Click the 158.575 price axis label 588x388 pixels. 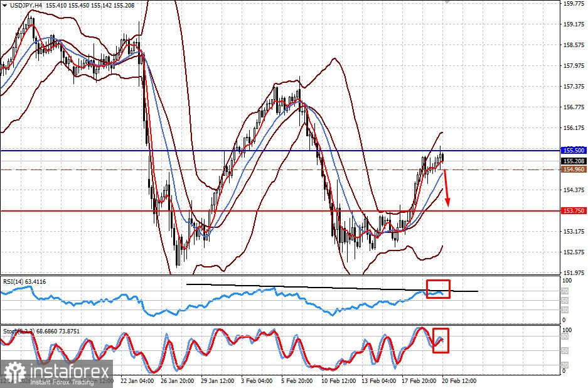click(x=574, y=45)
